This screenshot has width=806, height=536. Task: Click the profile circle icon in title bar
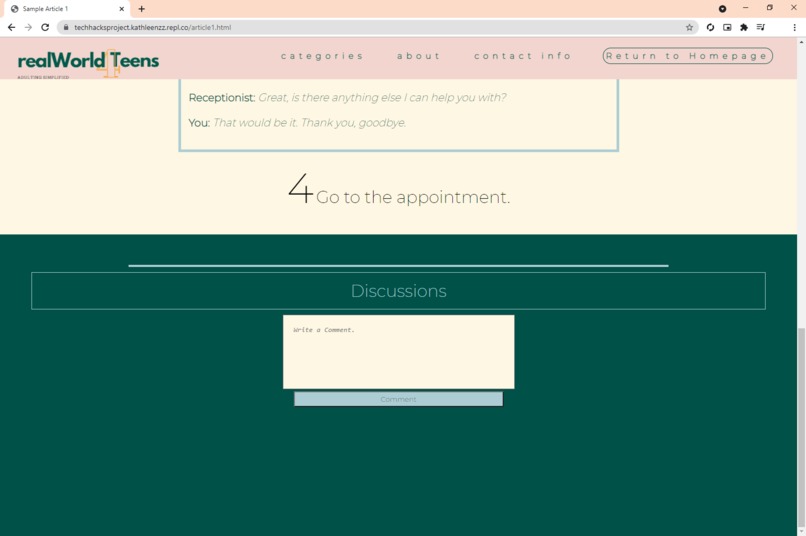722,9
